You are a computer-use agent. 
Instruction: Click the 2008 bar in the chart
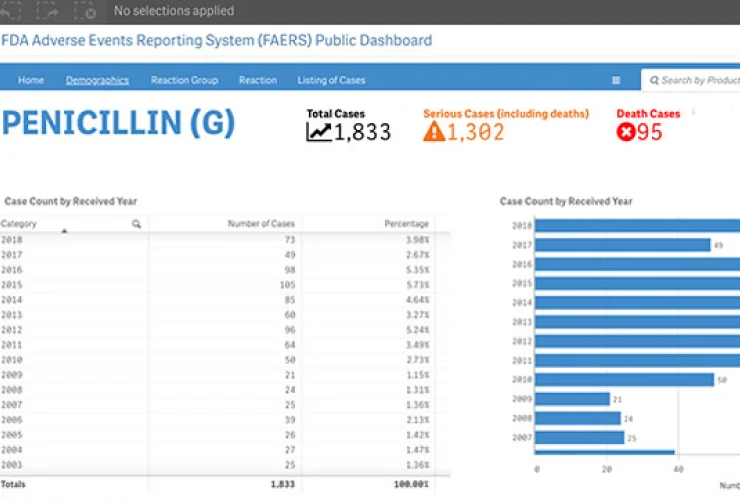[578, 418]
